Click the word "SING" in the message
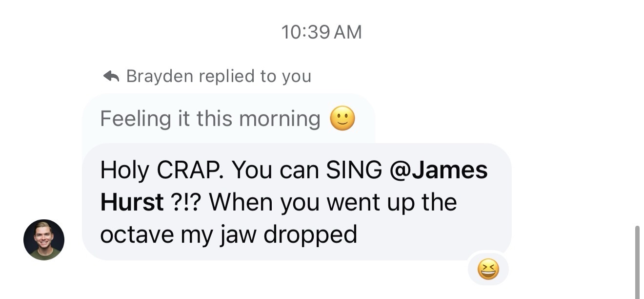 click(354, 170)
